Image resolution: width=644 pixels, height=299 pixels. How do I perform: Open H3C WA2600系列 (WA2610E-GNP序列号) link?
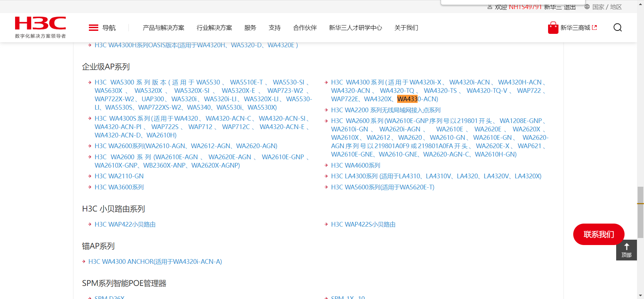coord(440,137)
